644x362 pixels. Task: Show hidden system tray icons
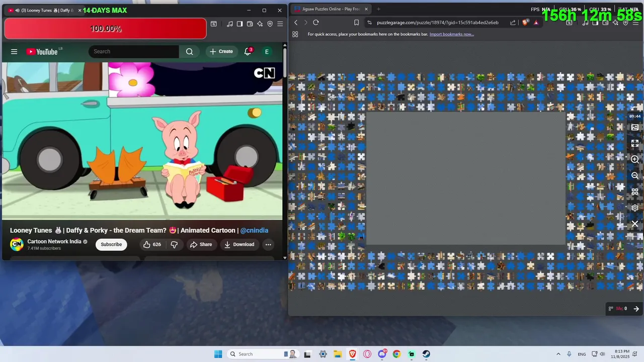(x=558, y=354)
